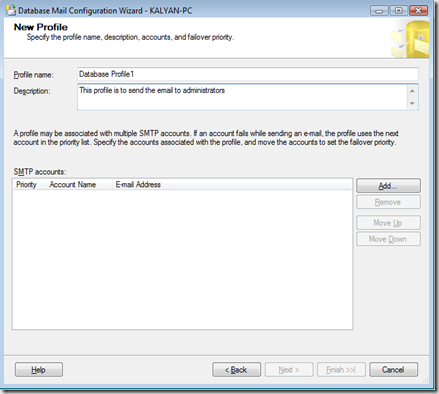This screenshot has width=439, height=394.
Task: Minimize the wizard window
Action: [379, 11]
